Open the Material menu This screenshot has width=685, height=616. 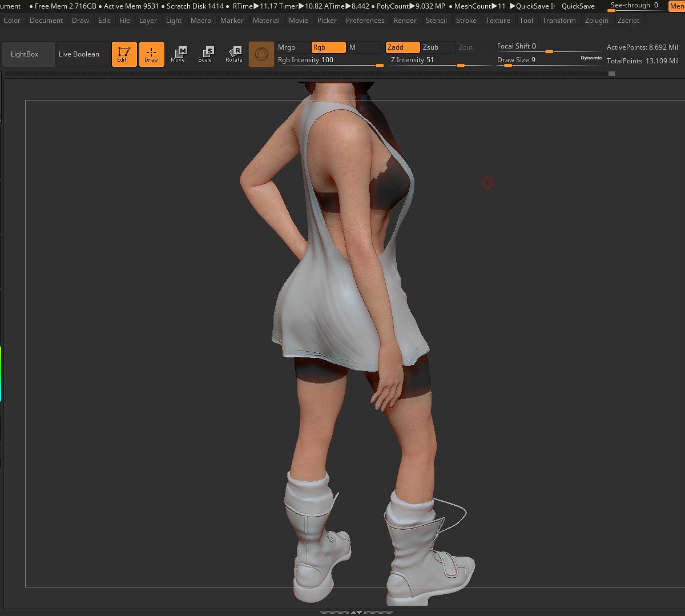(266, 20)
